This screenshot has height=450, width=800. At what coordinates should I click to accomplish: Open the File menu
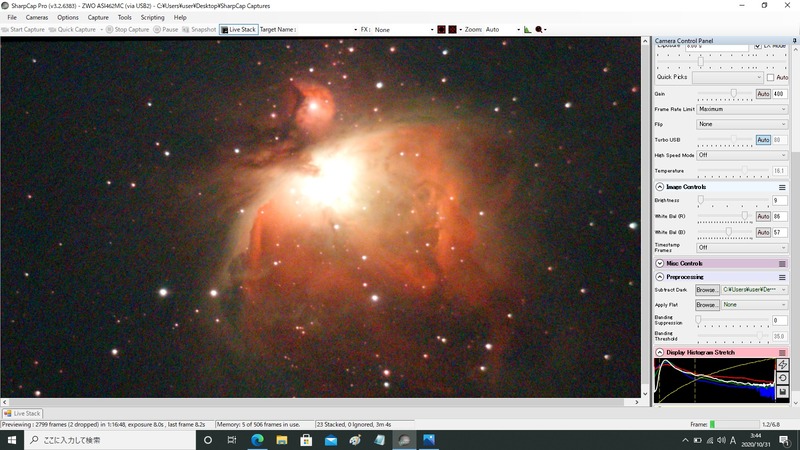pyautogui.click(x=12, y=17)
